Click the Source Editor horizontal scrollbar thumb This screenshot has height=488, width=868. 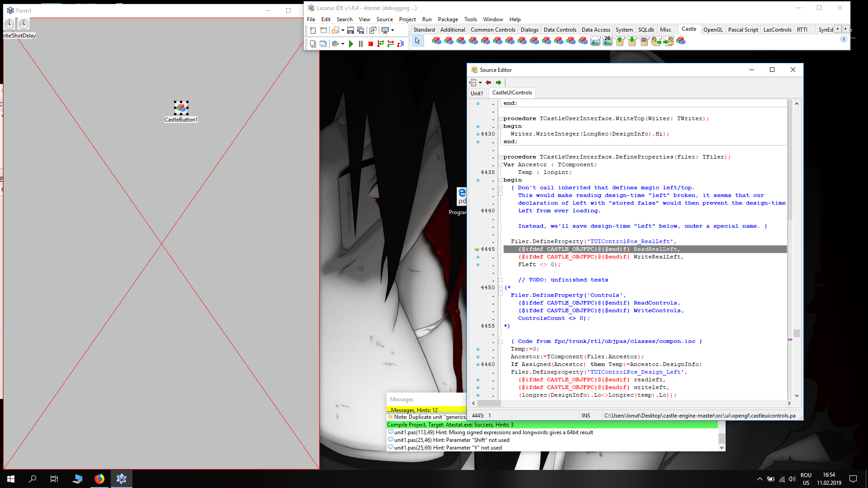pos(489,404)
